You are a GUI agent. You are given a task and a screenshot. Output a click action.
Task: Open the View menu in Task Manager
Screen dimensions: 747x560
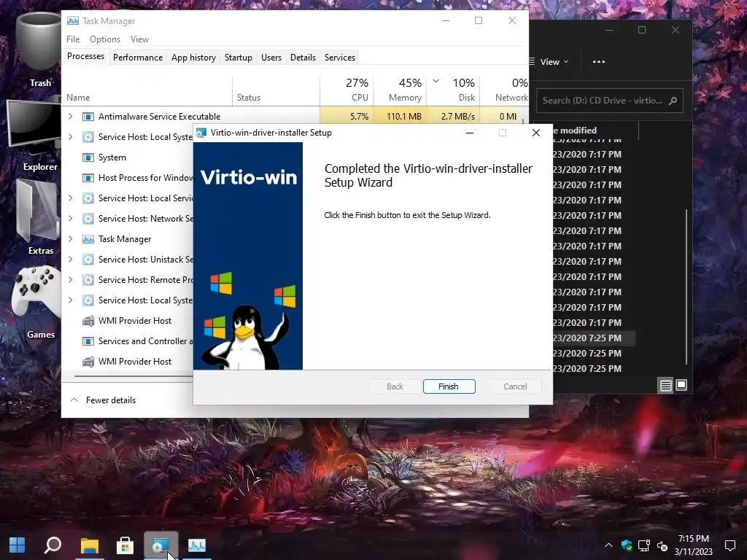(139, 39)
